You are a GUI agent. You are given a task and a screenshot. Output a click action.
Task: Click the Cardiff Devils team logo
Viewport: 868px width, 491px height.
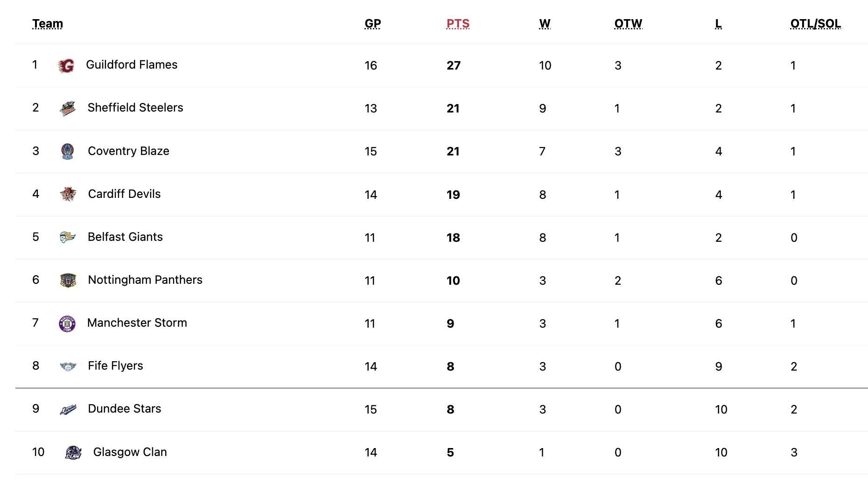coord(68,194)
